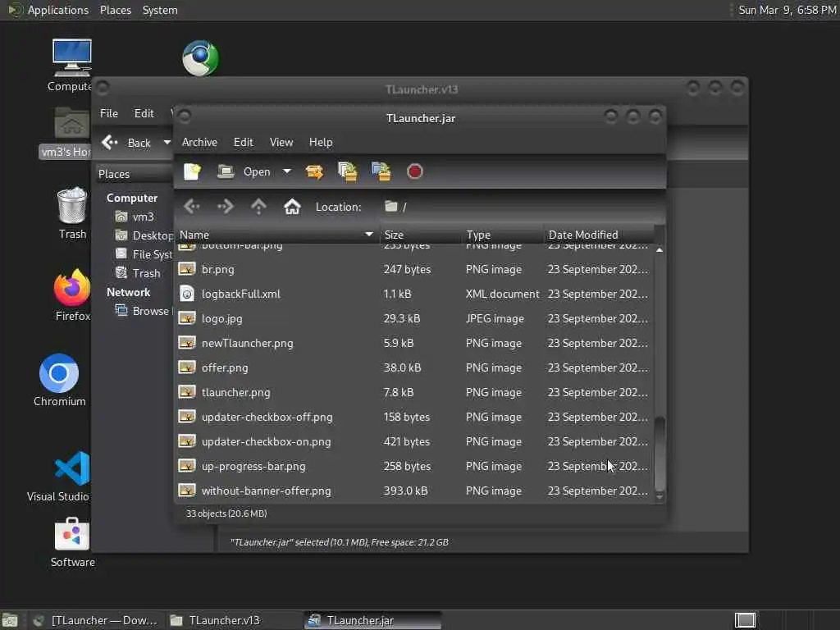
Task: Click the Places sidebar header
Action: 134,174
